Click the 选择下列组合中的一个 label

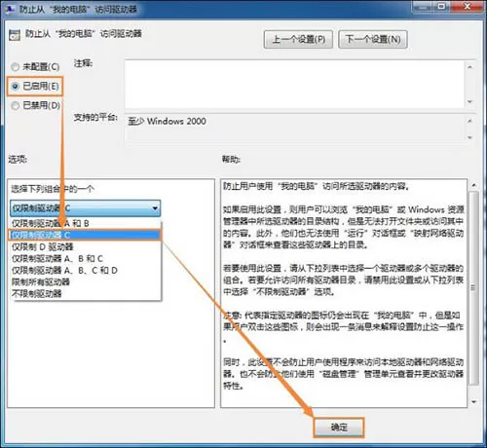click(x=53, y=189)
